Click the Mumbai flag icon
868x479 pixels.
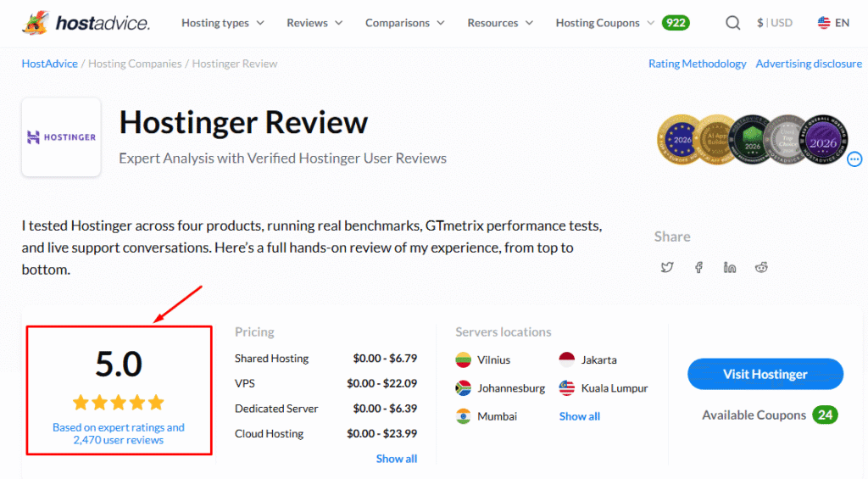pos(464,416)
